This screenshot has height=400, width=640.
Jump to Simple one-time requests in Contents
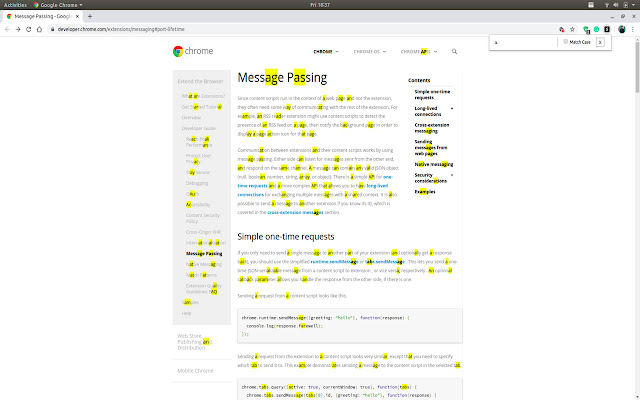point(432,95)
